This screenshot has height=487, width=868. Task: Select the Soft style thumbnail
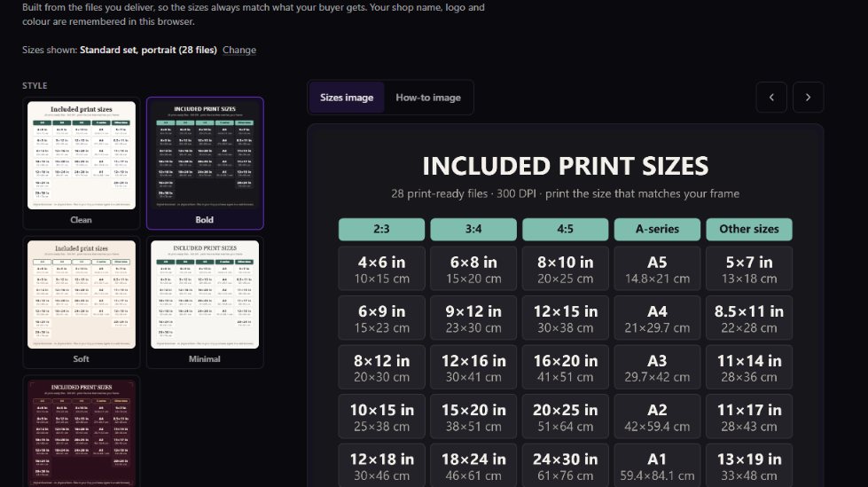[82, 302]
